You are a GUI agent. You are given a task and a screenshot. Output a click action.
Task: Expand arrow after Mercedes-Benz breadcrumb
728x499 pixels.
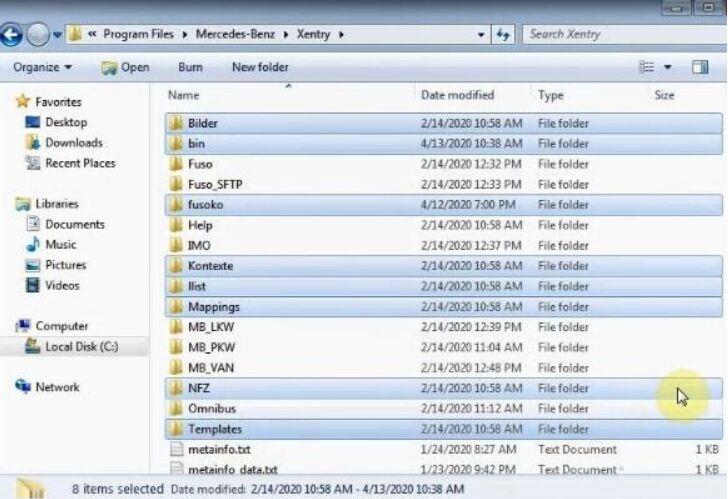point(286,35)
